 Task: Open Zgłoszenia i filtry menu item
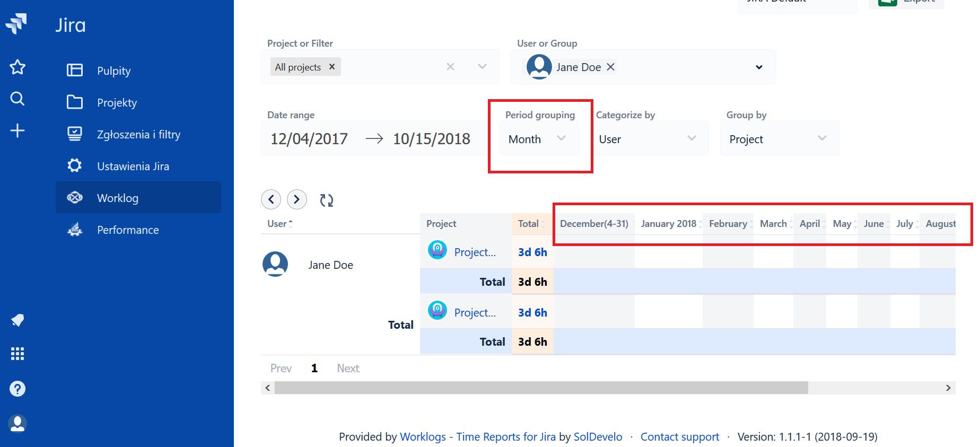138,134
